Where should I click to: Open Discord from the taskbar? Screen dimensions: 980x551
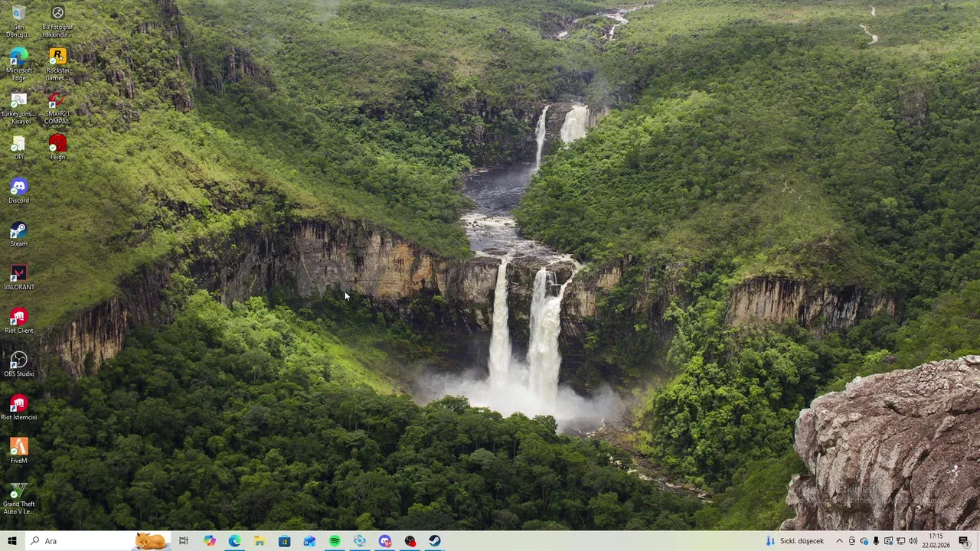[x=384, y=541]
